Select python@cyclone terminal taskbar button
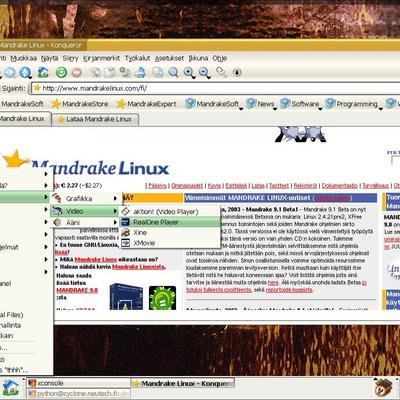The height and width of the screenshot is (400, 400). pyautogui.click(x=79, y=393)
